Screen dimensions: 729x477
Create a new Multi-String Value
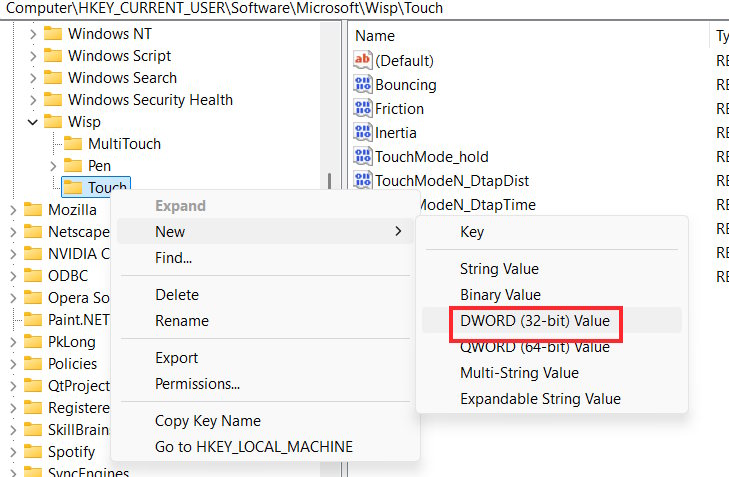(x=552, y=372)
